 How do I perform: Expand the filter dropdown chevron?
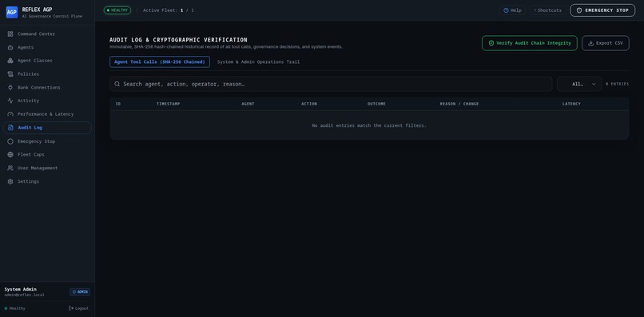click(x=594, y=84)
